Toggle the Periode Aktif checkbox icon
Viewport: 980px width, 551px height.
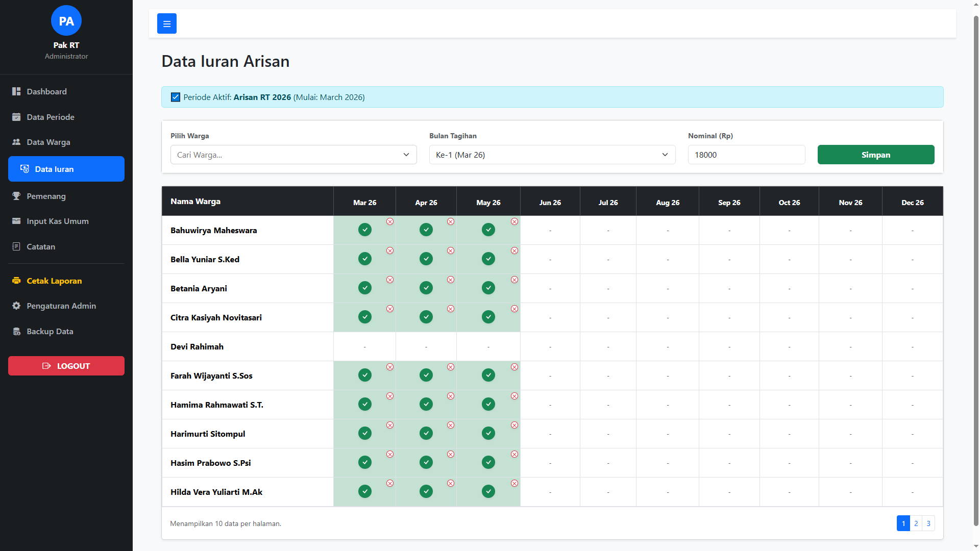click(x=176, y=97)
